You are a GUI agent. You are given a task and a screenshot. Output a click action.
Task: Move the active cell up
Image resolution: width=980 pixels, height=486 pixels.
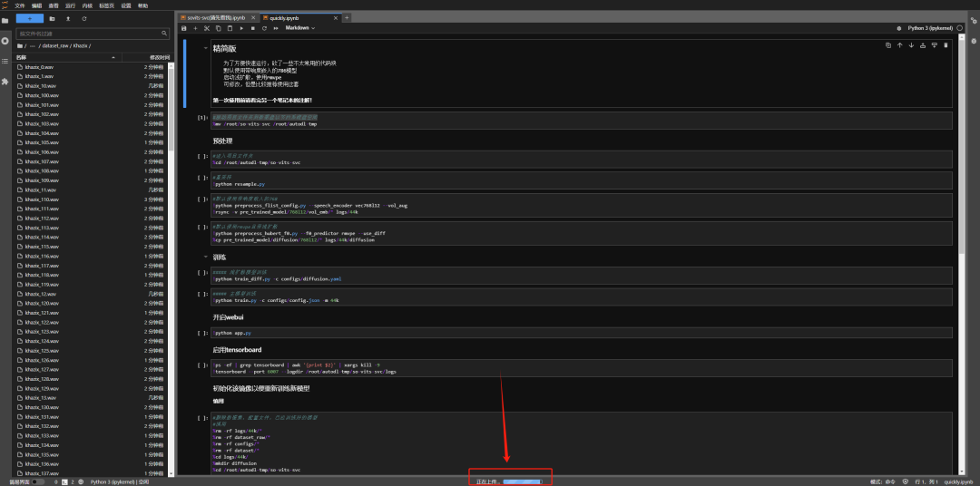coord(900,45)
